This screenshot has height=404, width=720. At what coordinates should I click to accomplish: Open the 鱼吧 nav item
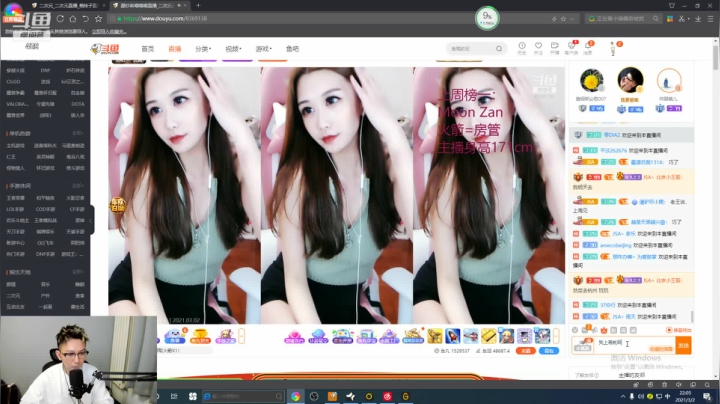tap(292, 49)
